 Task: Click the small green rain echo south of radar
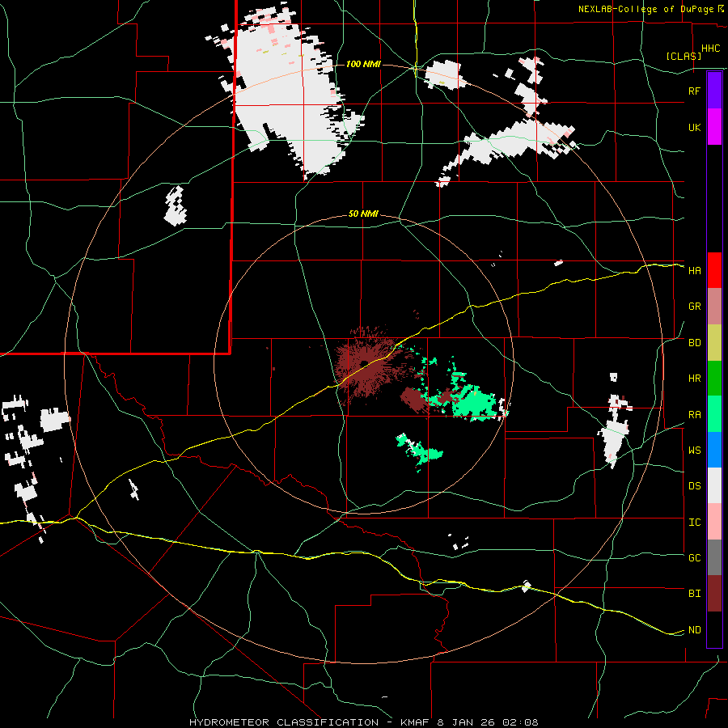click(419, 451)
